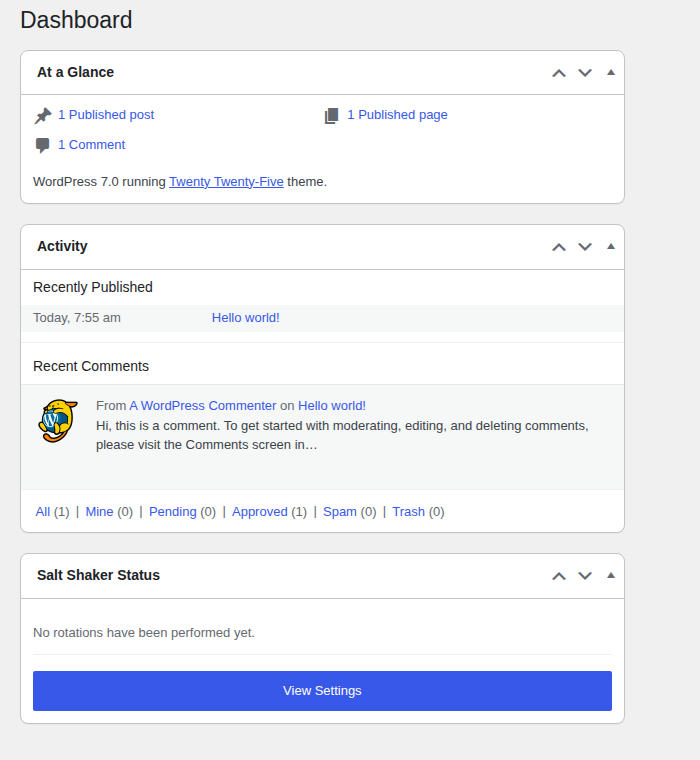
Task: Click the At a Glance widget title
Action: (76, 72)
